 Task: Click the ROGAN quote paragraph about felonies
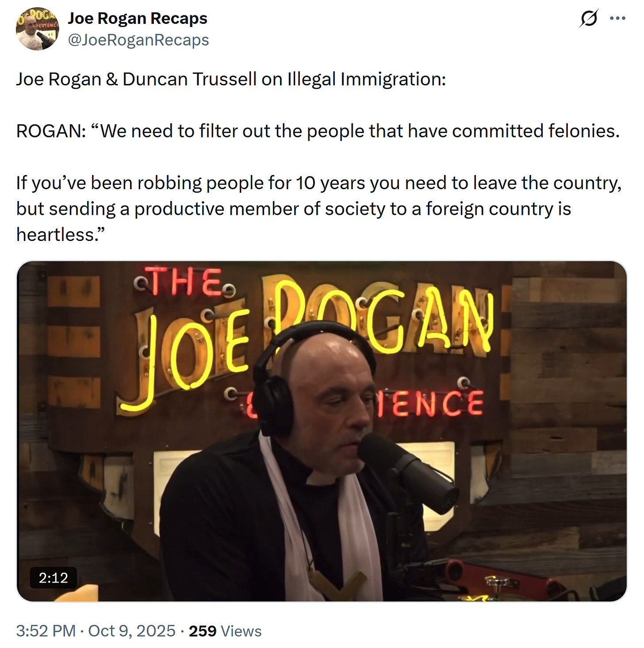pos(318,131)
